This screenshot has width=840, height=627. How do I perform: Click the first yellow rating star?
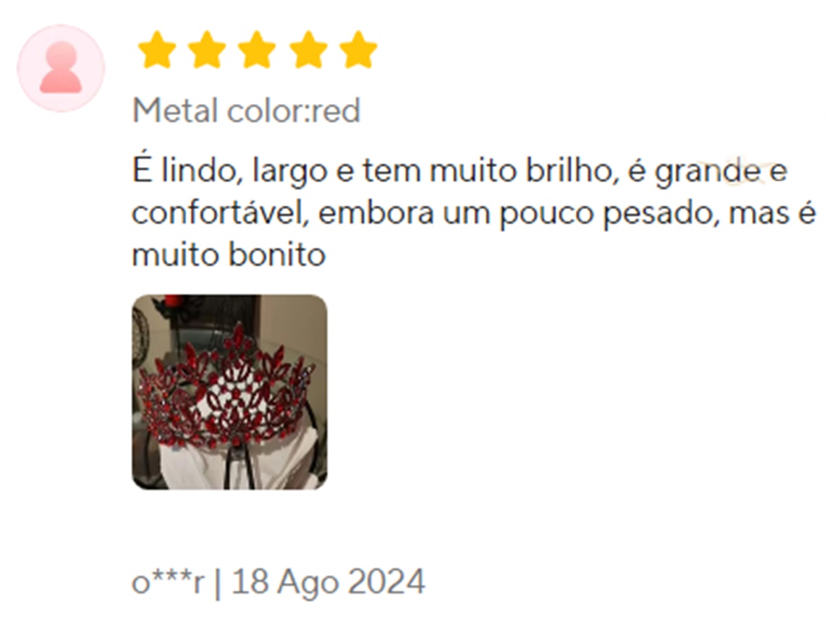pos(157,50)
